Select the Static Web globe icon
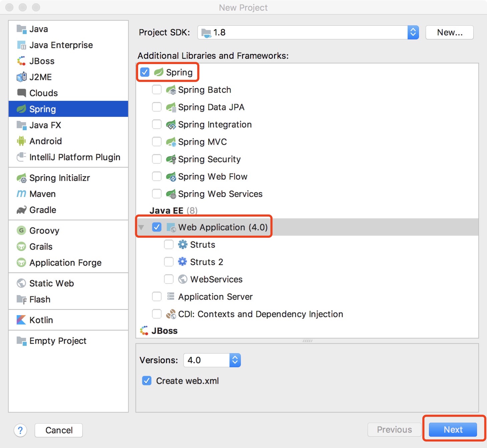This screenshot has height=448, width=487. tap(21, 283)
